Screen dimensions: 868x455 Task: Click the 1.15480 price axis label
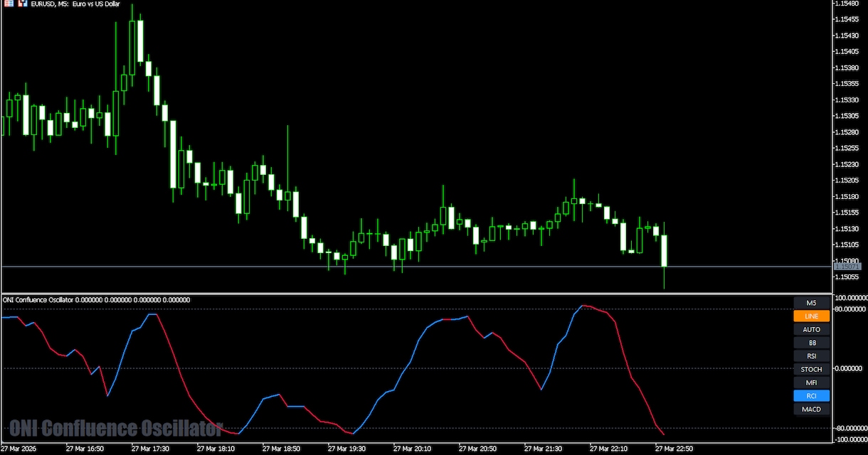coord(847,4)
